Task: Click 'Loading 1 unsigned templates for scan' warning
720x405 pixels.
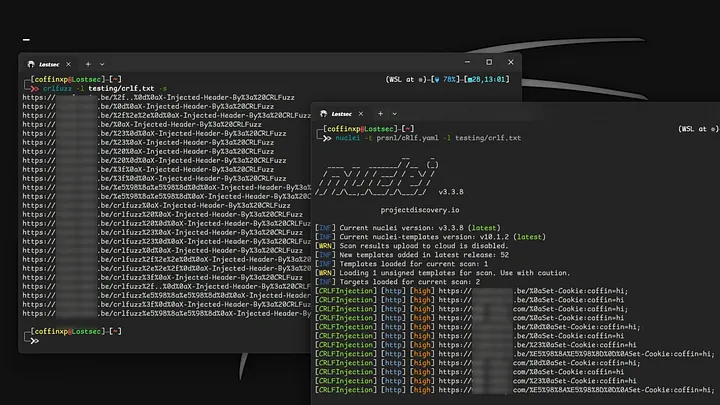Action: click(x=442, y=273)
